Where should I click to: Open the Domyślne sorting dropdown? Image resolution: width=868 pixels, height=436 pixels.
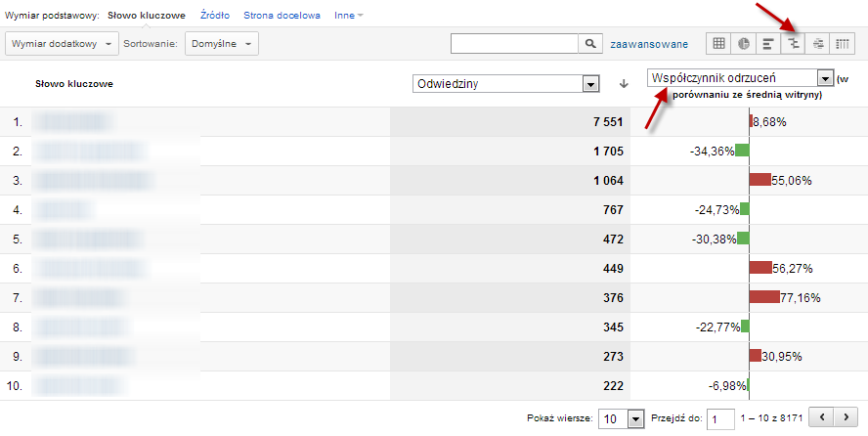[223, 44]
